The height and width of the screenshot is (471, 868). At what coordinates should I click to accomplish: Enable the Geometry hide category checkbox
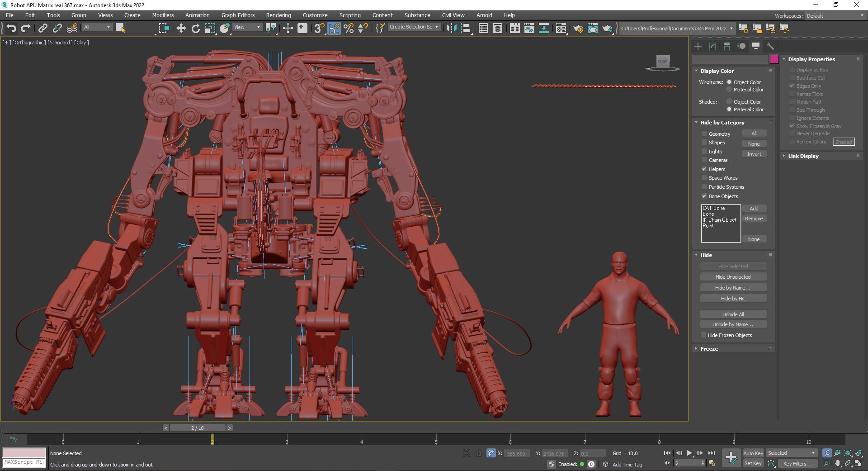[x=704, y=134]
